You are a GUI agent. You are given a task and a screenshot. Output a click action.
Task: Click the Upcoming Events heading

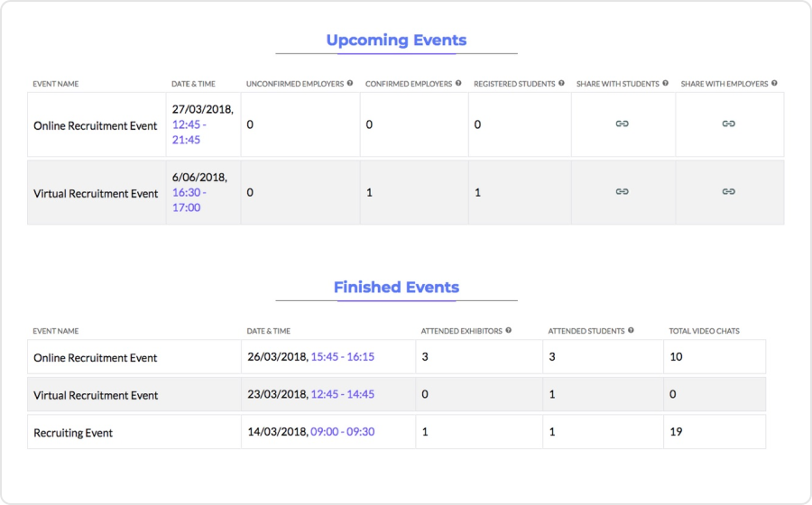tap(396, 40)
